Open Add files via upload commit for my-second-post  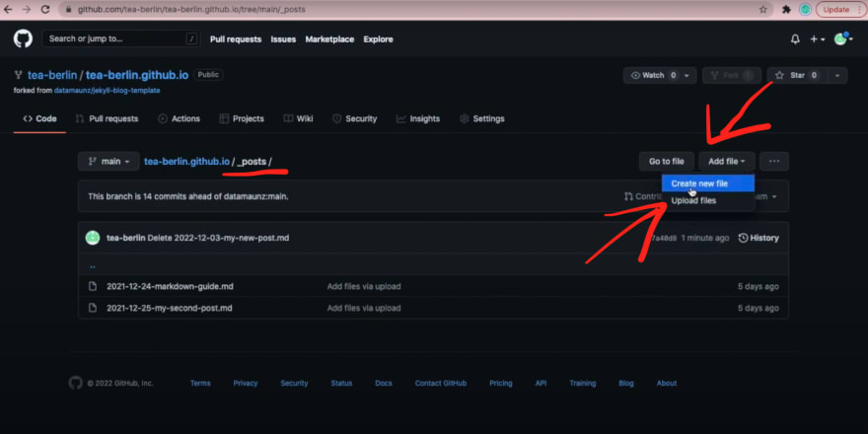[364, 308]
